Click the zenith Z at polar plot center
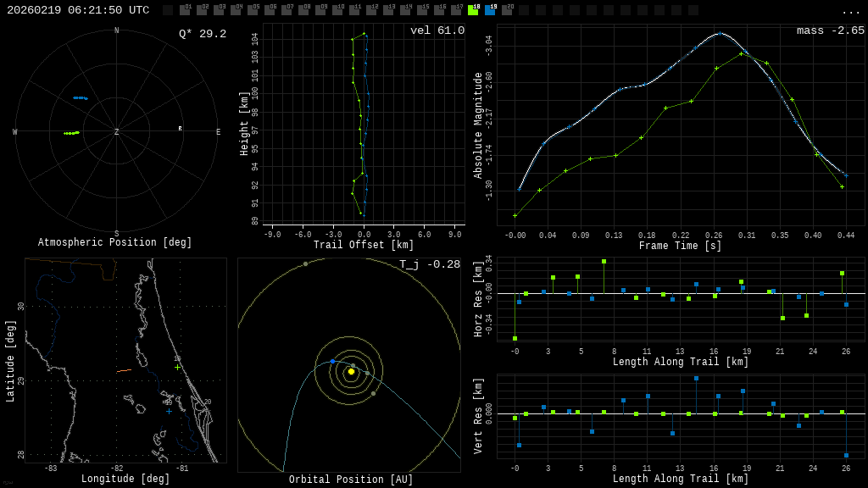This screenshot has width=868, height=488. click(x=117, y=132)
